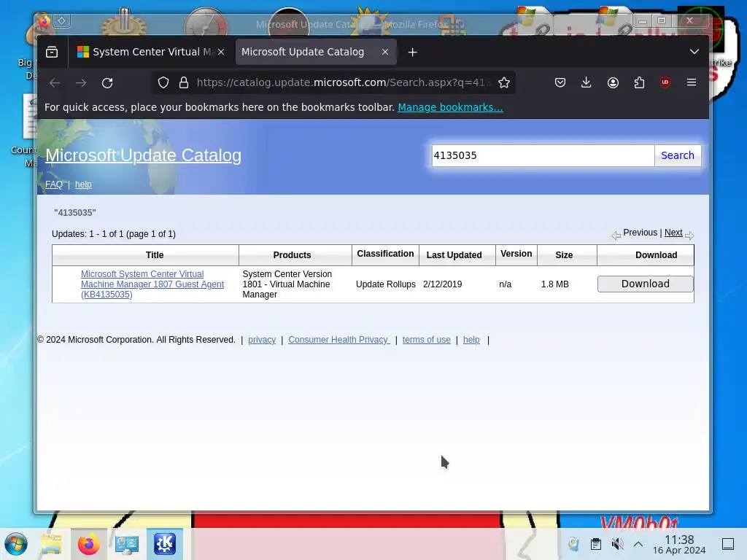Viewport: 747px width, 560px height.
Task: Focus the search box containing 4135035
Action: click(x=543, y=156)
